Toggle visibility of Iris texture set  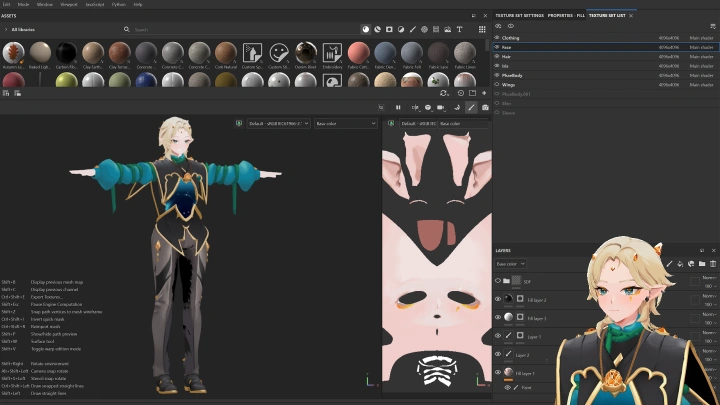click(x=497, y=66)
